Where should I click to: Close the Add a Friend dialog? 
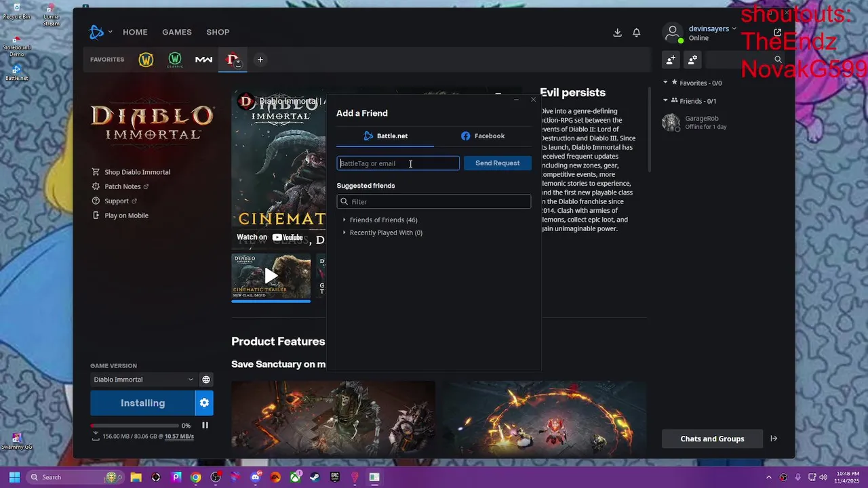pyautogui.click(x=533, y=100)
